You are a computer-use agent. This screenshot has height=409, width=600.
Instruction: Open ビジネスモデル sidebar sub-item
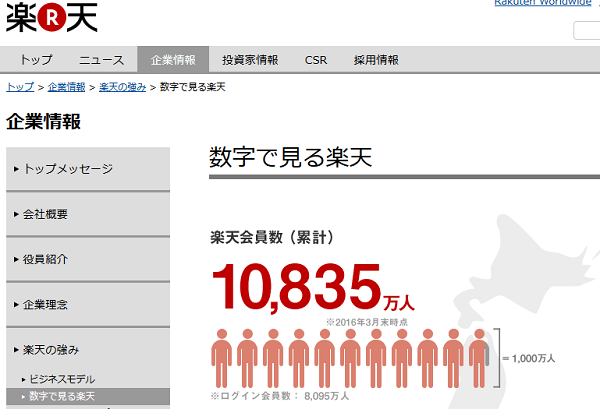(88, 379)
